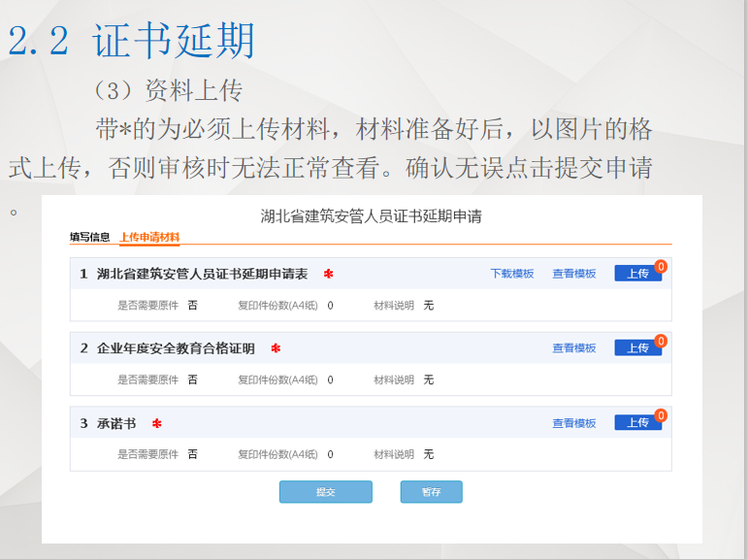Open 查看模板 for 企业年度安全教育合格证明
The height and width of the screenshot is (560, 748).
[574, 348]
